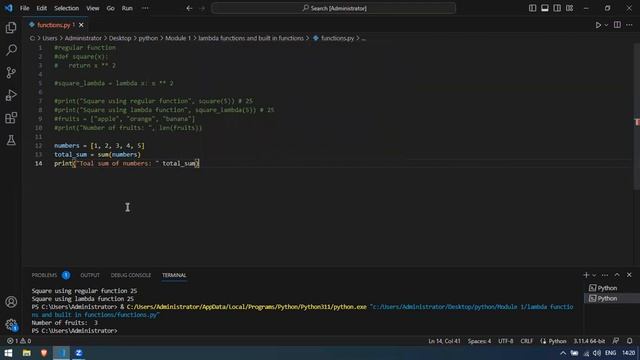This screenshot has height=360, width=640.
Task: Open the Testing flask view
Action: (11, 140)
